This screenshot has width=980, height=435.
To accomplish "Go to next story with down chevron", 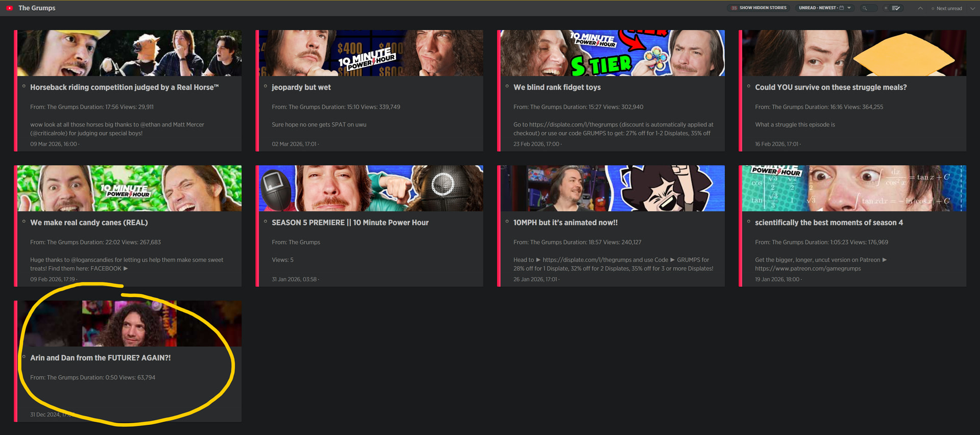I will 972,8.
